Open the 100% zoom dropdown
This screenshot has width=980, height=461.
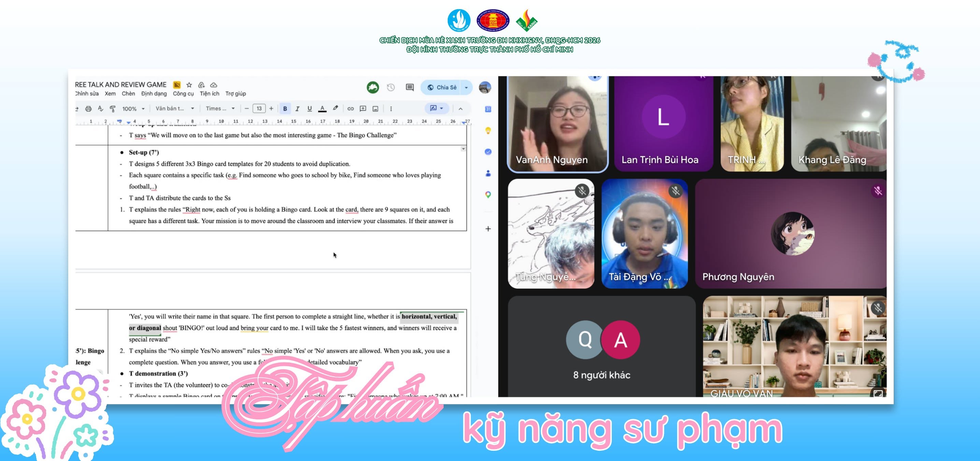point(133,109)
